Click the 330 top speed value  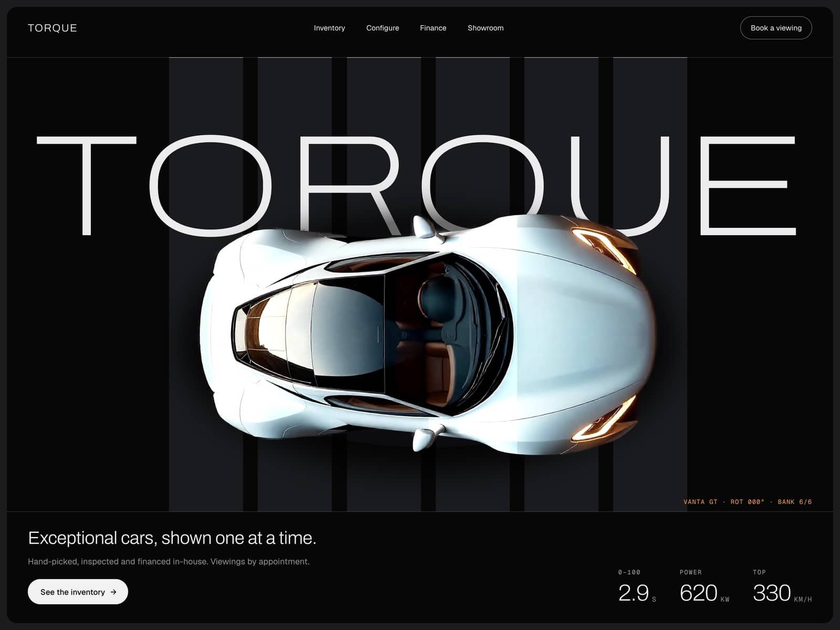(772, 593)
